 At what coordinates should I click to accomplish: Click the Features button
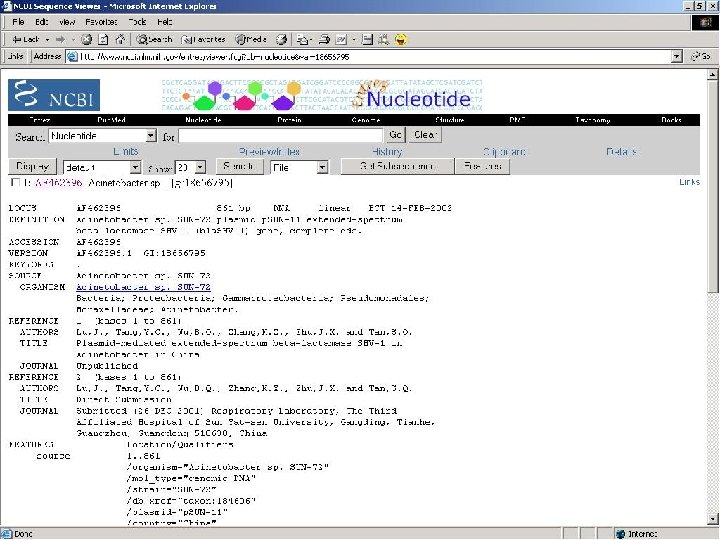[482, 166]
